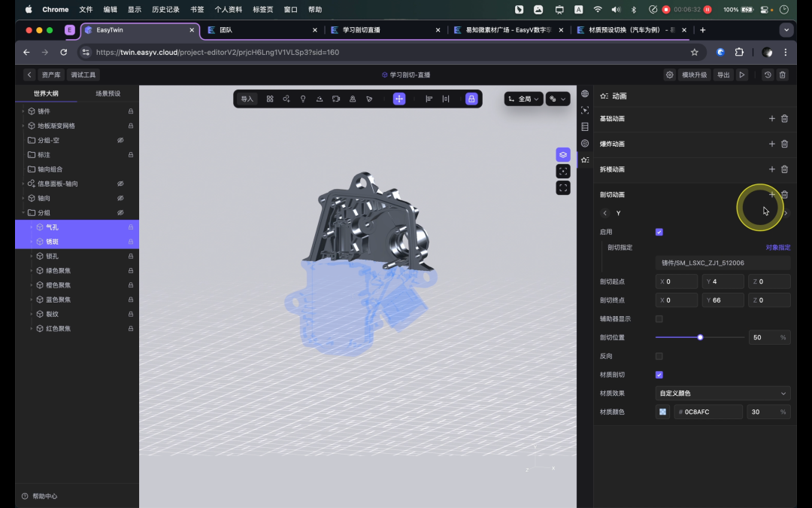Click the align-left icon in viewport toolbar

pyautogui.click(x=429, y=99)
